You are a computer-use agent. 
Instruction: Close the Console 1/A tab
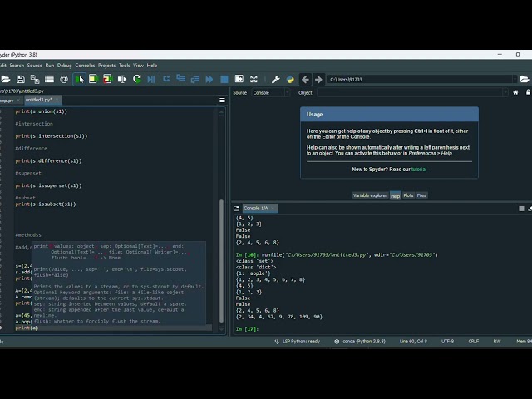[x=273, y=209]
